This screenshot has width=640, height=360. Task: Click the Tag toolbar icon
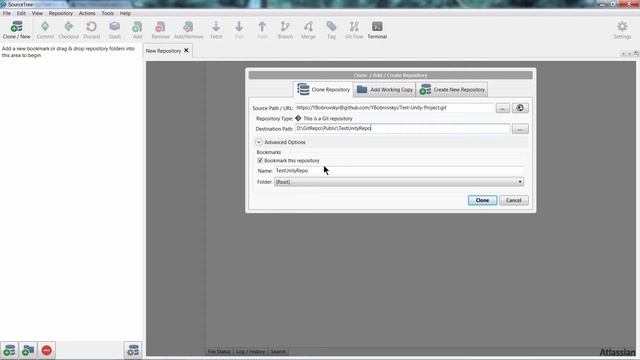[331, 30]
